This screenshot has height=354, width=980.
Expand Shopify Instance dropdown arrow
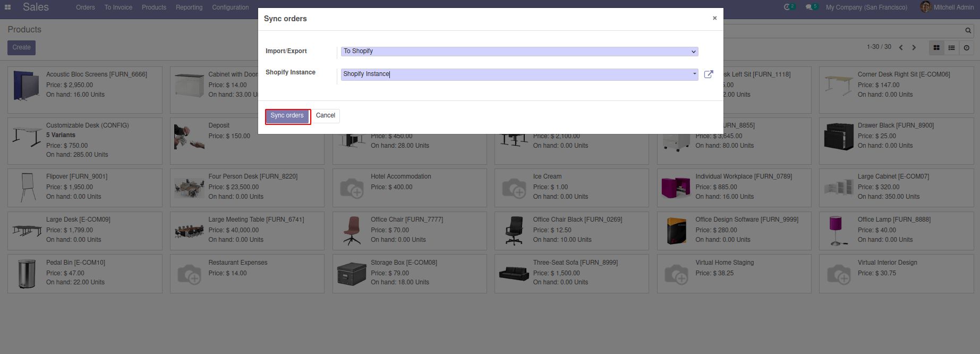pyautogui.click(x=694, y=74)
